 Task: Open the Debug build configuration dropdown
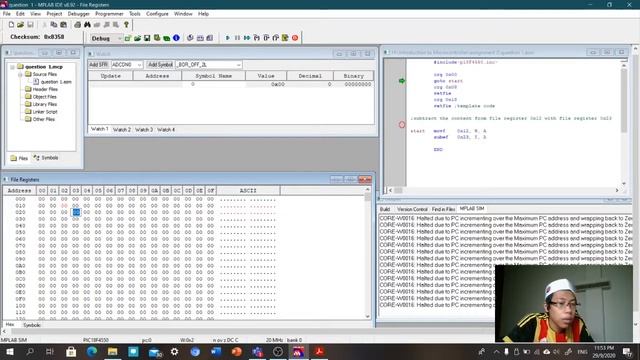119,38
